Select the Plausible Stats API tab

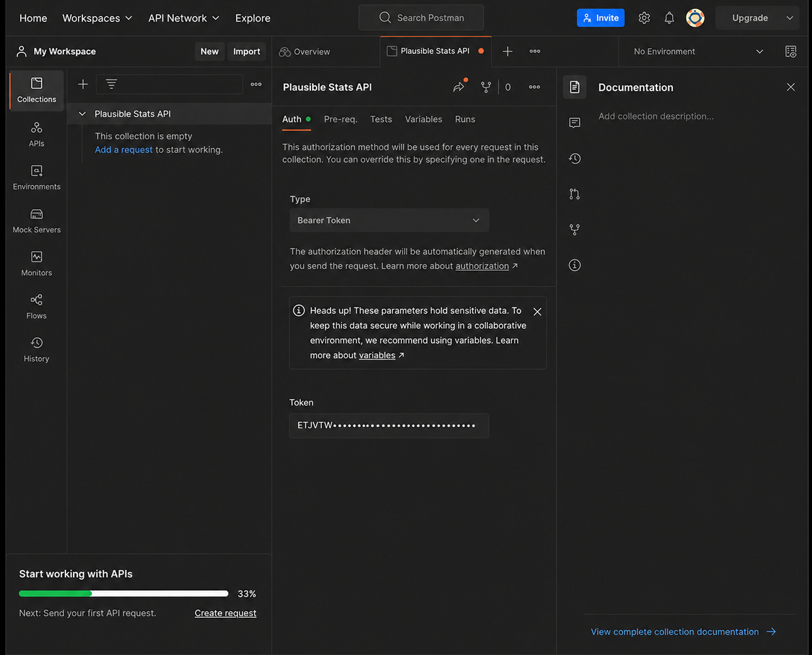435,51
